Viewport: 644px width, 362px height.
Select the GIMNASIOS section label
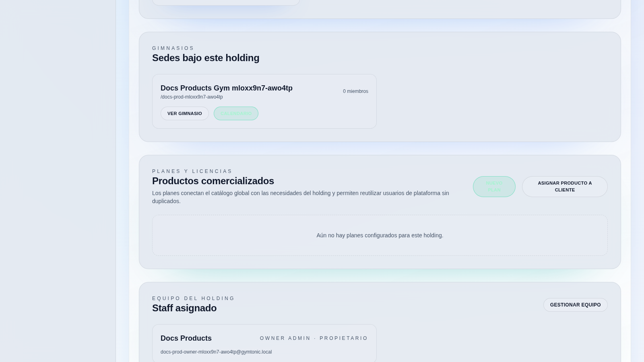coord(173,48)
